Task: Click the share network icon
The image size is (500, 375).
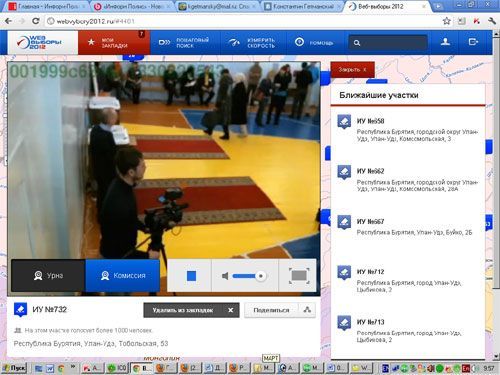Action: coord(307,310)
